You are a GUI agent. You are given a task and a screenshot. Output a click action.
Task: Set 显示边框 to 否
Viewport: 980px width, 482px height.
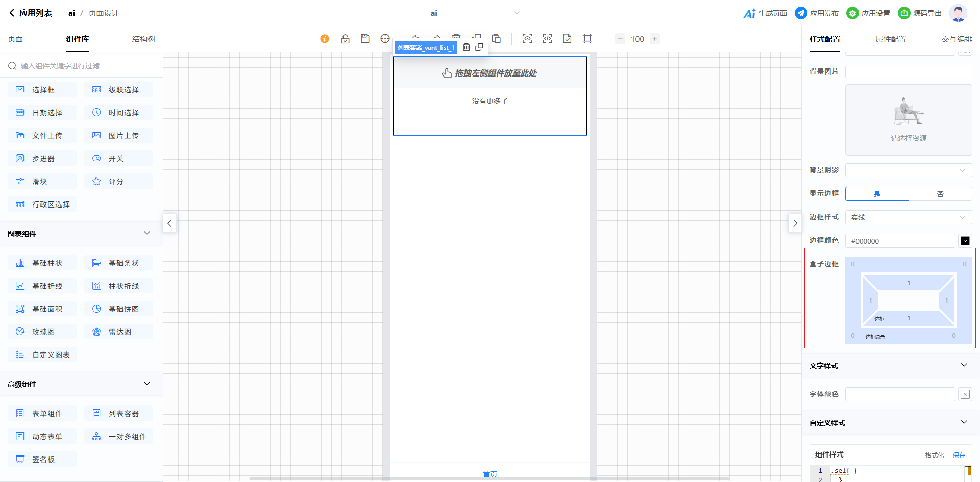click(x=940, y=194)
